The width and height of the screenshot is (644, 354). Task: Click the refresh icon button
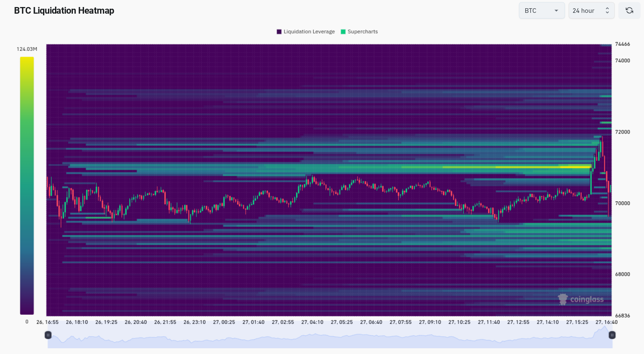629,11
